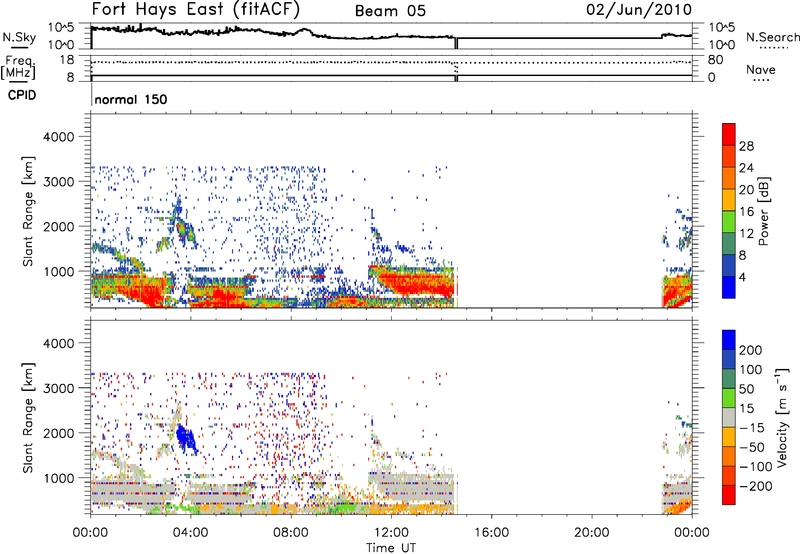Click the "28" power colorbar tick

coord(746,146)
